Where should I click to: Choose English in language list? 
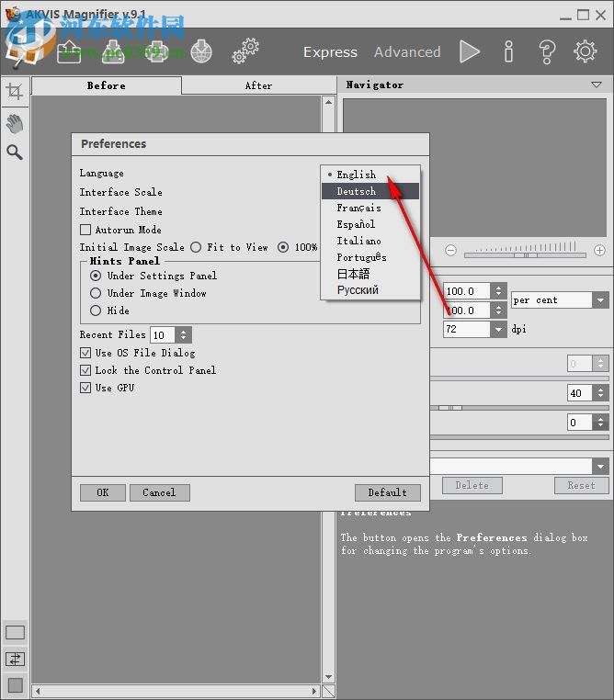point(370,175)
